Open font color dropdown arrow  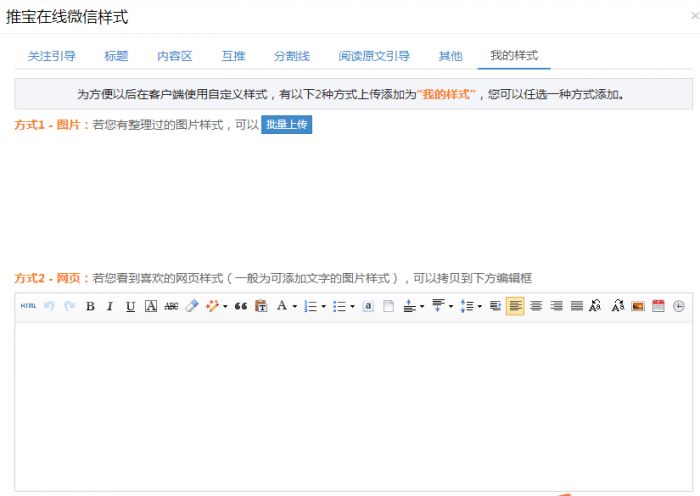tap(295, 306)
